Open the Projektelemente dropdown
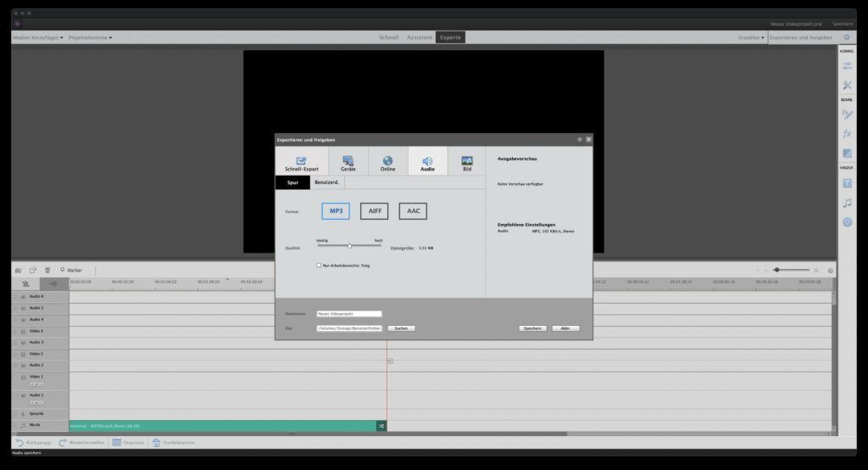Image resolution: width=868 pixels, height=470 pixels. pos(90,37)
